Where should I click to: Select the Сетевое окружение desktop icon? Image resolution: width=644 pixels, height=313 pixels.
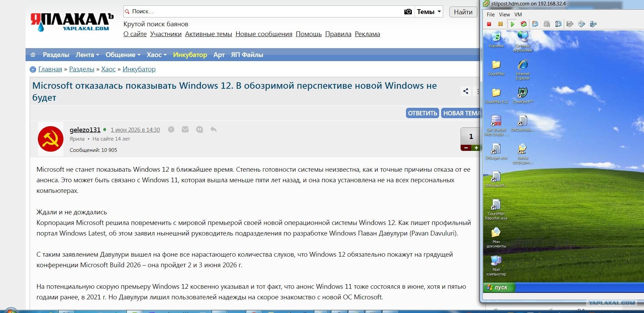523,41
